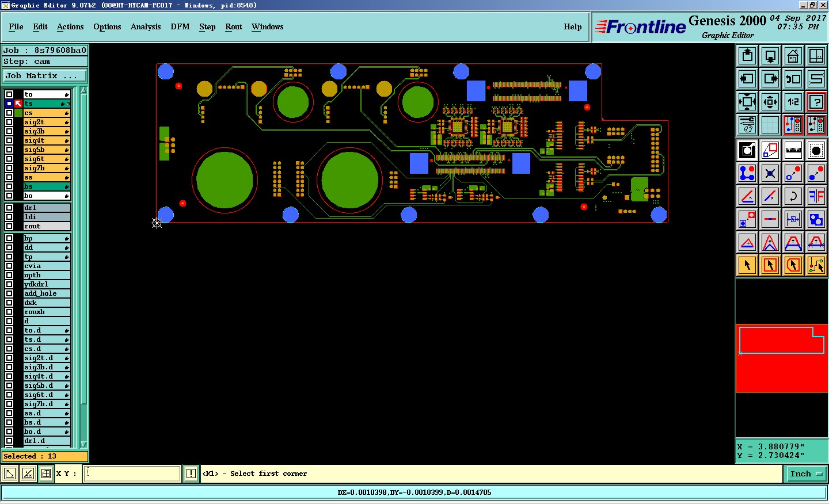Expand the Job Matrix ... selector

point(44,76)
